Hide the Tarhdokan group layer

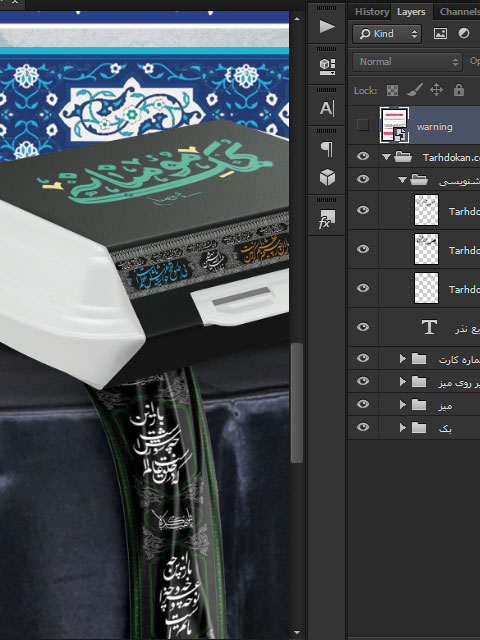pyautogui.click(x=363, y=156)
